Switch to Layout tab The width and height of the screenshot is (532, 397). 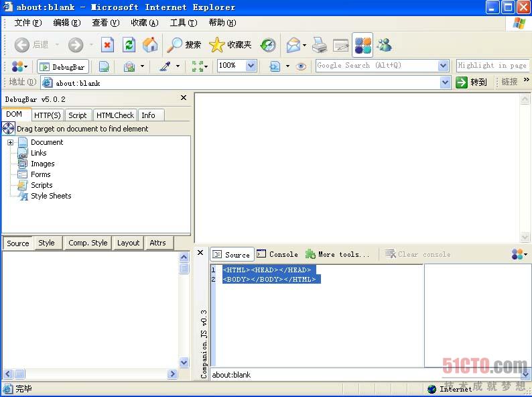[128, 243]
